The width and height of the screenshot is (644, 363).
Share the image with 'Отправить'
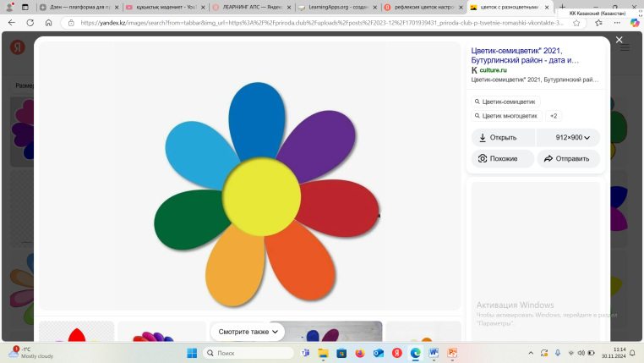click(568, 158)
